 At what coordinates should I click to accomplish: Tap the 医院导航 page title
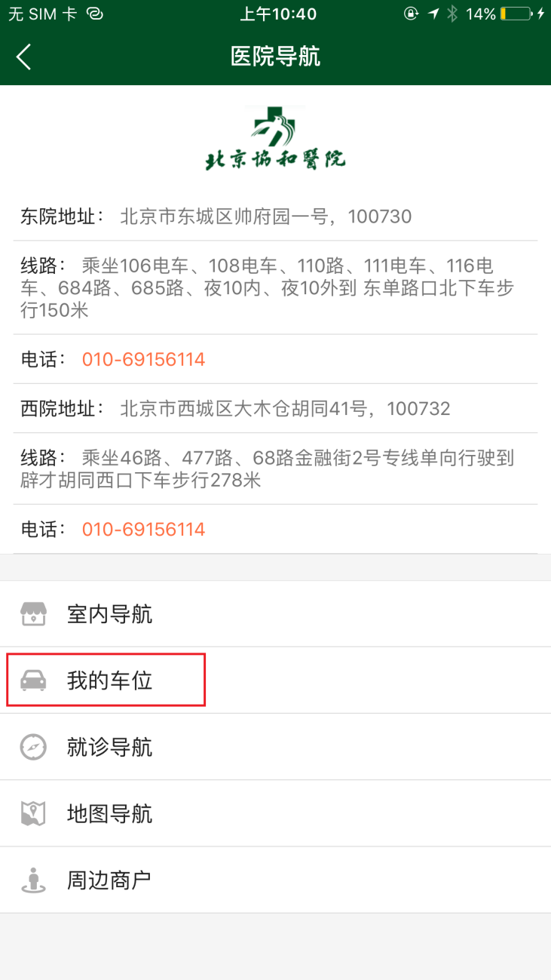(275, 57)
